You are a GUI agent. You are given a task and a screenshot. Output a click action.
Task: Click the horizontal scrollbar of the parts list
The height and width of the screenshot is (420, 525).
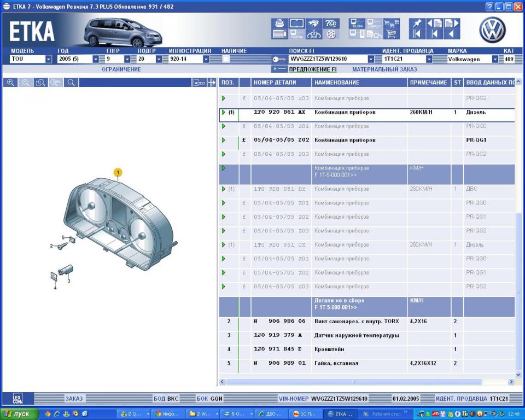point(354,382)
